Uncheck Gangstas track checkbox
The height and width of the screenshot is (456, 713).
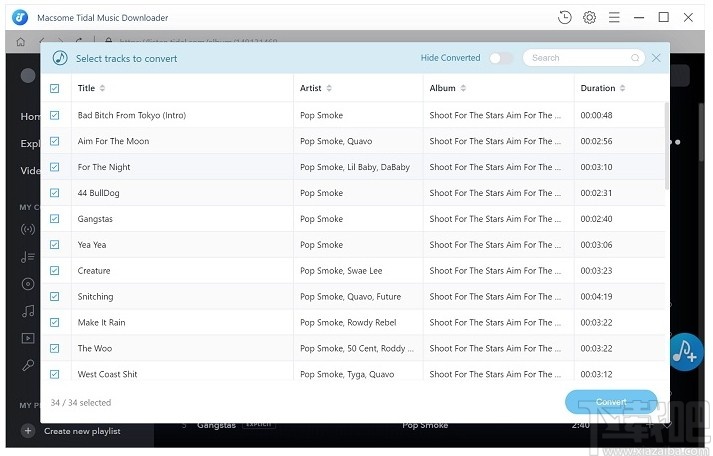pyautogui.click(x=55, y=219)
